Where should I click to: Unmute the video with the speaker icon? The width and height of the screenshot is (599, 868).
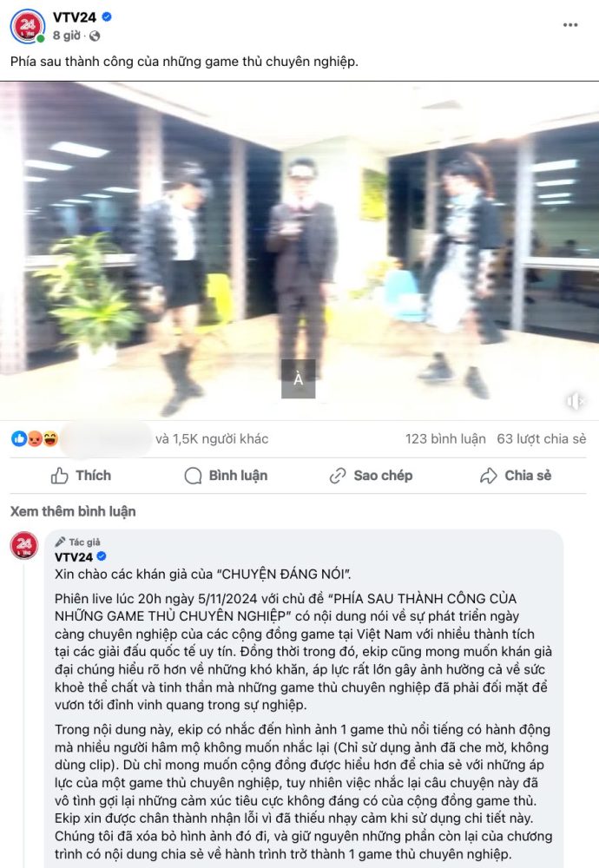(x=576, y=400)
